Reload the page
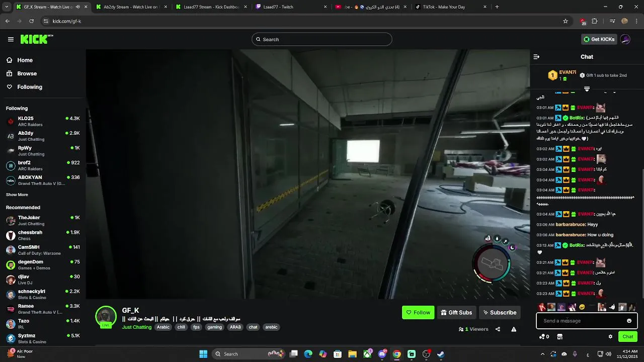This screenshot has width=644, height=362. click(x=31, y=21)
